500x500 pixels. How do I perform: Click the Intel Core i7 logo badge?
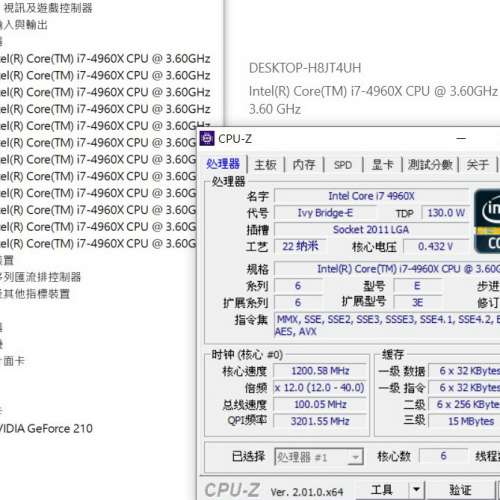click(x=487, y=221)
